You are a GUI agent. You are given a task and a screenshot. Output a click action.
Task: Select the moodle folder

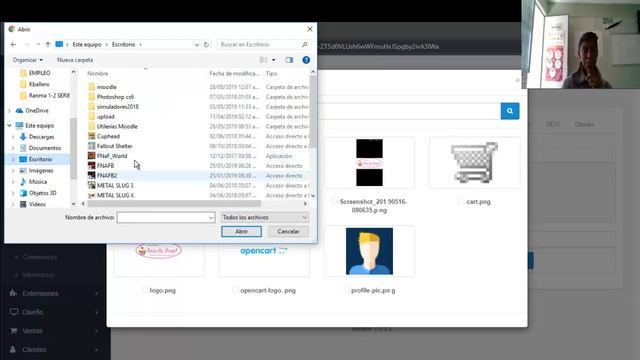point(107,87)
